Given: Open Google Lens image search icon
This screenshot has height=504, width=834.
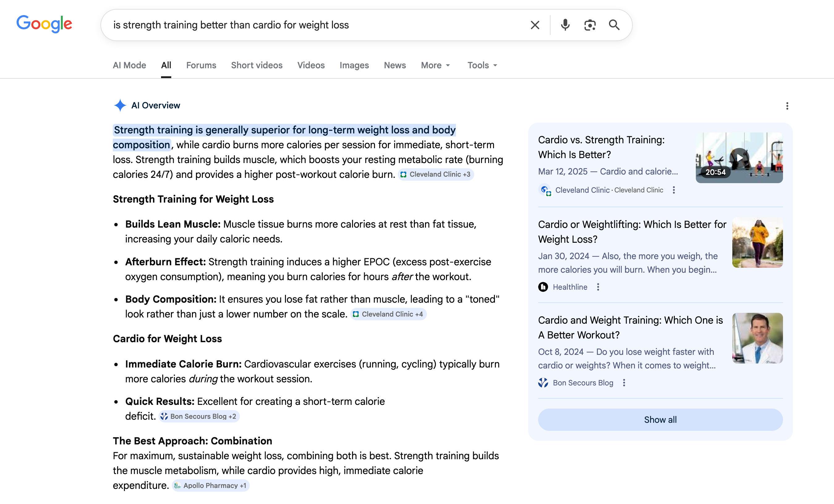Looking at the screenshot, I should click(589, 25).
